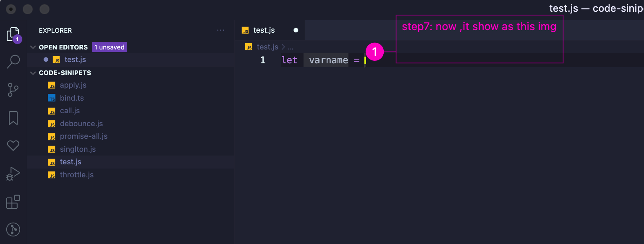Open the Search view
Image resolution: width=644 pixels, height=244 pixels.
point(13,61)
